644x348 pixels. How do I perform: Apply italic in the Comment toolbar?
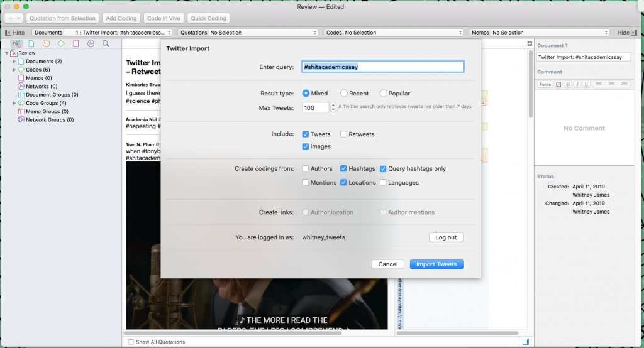click(577, 84)
